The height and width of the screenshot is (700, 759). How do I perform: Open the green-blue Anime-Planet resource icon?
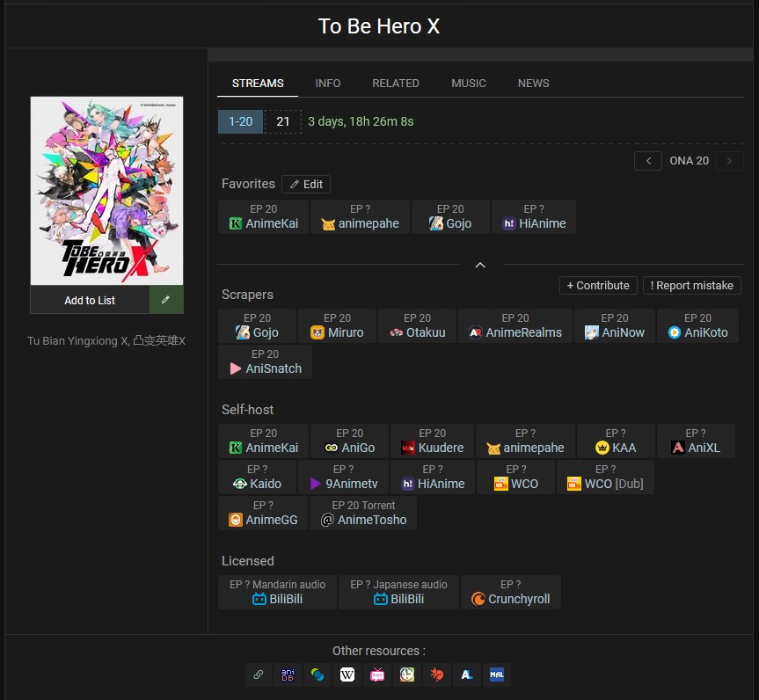317,674
